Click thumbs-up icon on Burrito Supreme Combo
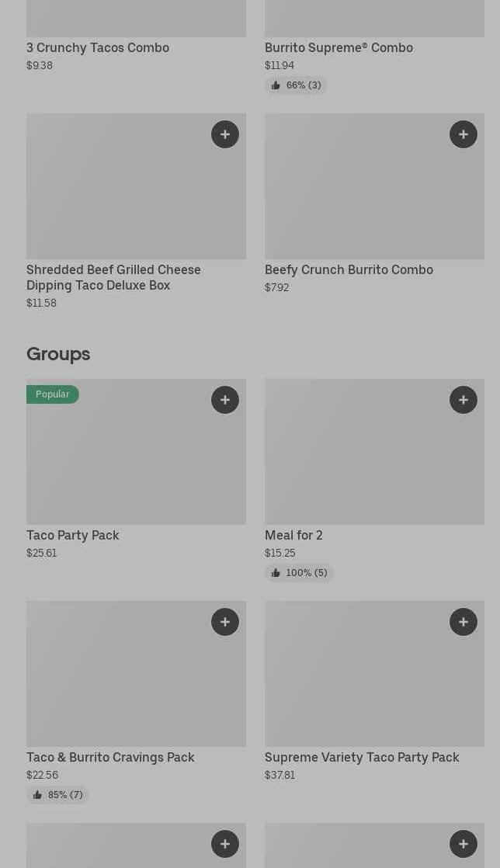 tap(276, 85)
